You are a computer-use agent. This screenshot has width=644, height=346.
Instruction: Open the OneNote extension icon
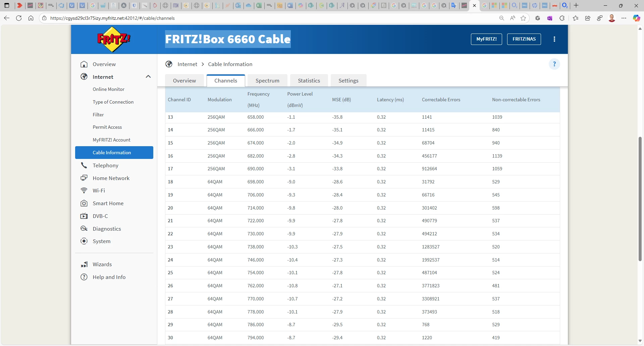coord(550,18)
